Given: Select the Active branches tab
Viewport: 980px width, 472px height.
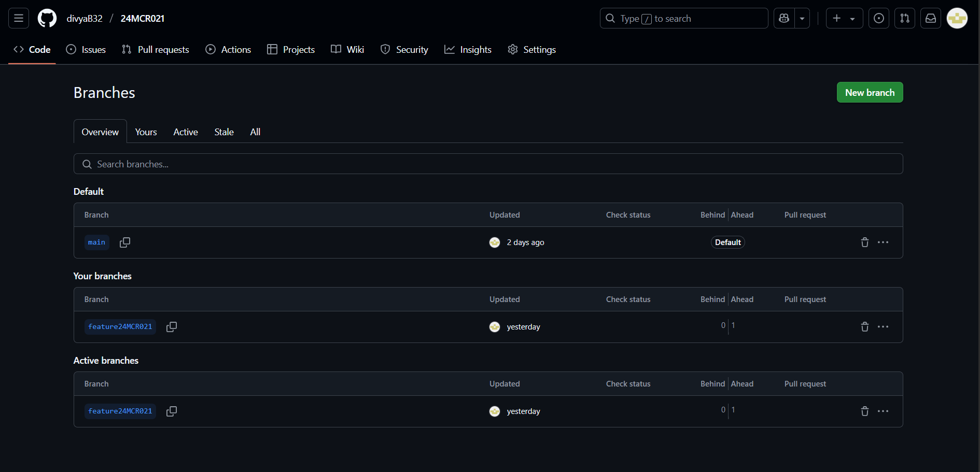Looking at the screenshot, I should point(186,132).
